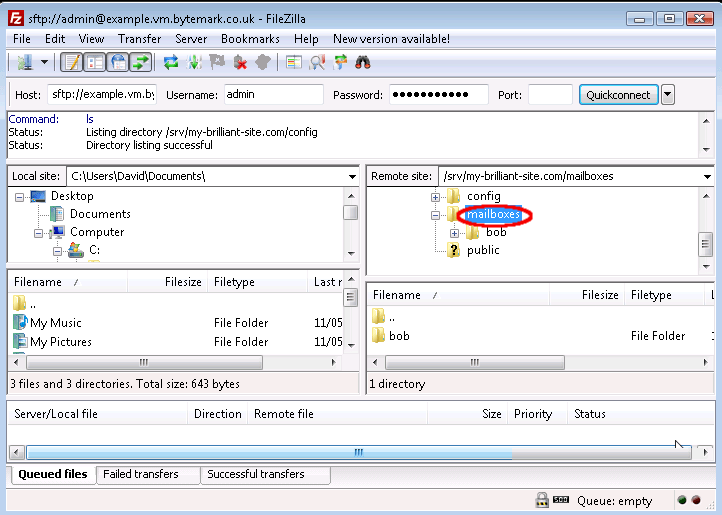Open the Help menu
722x515 pixels.
point(306,39)
